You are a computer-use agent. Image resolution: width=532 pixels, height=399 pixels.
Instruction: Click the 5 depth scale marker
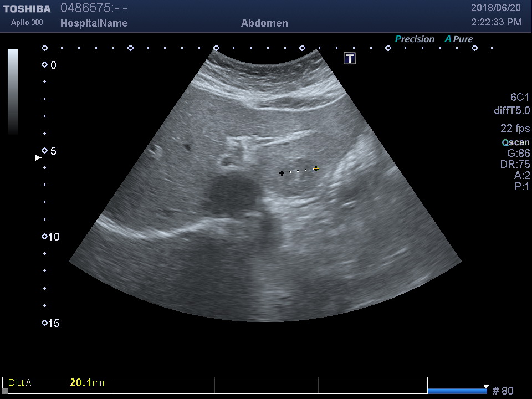[x=49, y=151]
